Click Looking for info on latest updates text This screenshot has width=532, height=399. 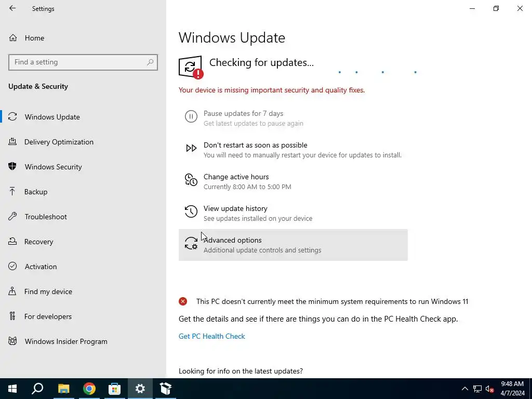(241, 371)
